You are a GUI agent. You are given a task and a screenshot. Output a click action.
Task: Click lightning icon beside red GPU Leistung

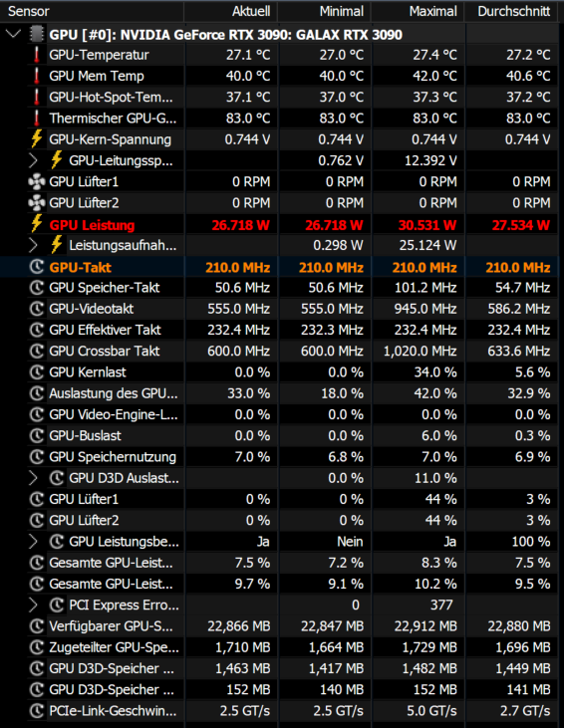click(x=37, y=224)
